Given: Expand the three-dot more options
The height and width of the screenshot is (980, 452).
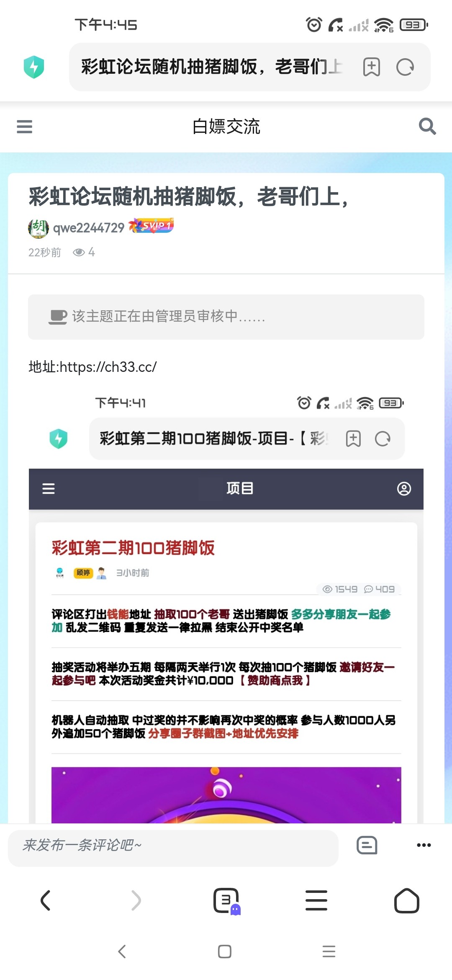Looking at the screenshot, I should click(x=424, y=845).
